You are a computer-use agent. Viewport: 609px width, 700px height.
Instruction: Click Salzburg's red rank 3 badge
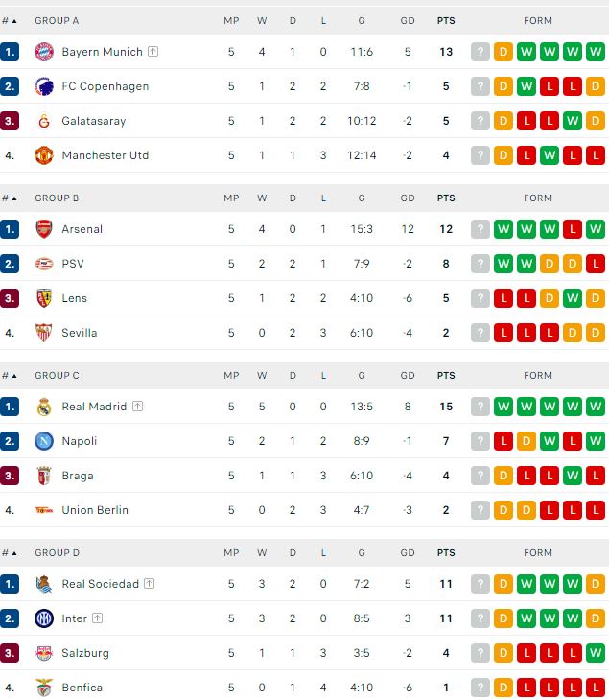(x=11, y=653)
